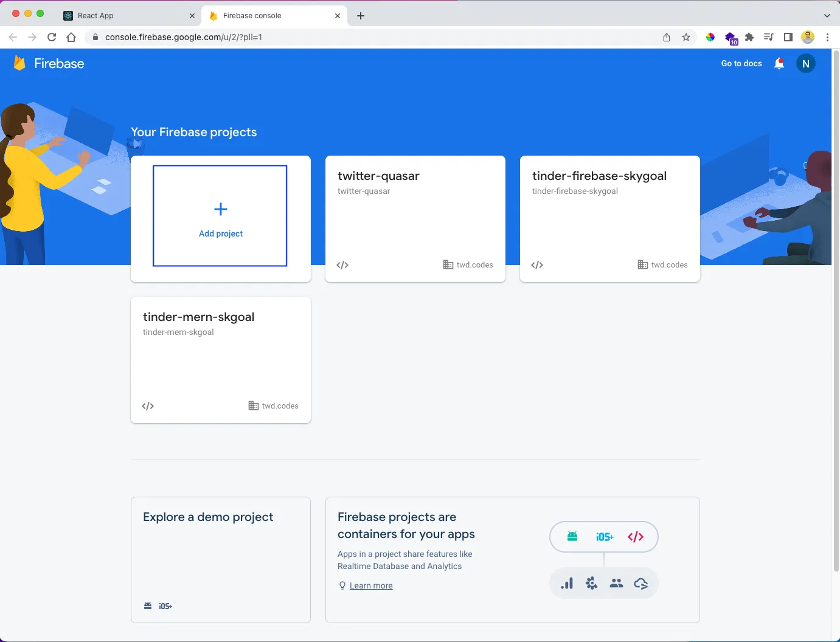
Task: Click the red web code icon in diagram
Action: pos(636,537)
